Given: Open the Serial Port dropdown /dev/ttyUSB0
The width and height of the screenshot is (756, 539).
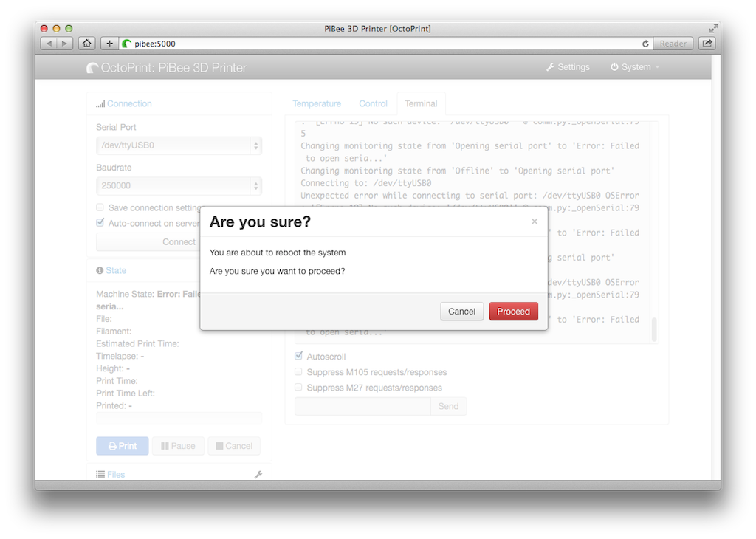Looking at the screenshot, I should (179, 145).
